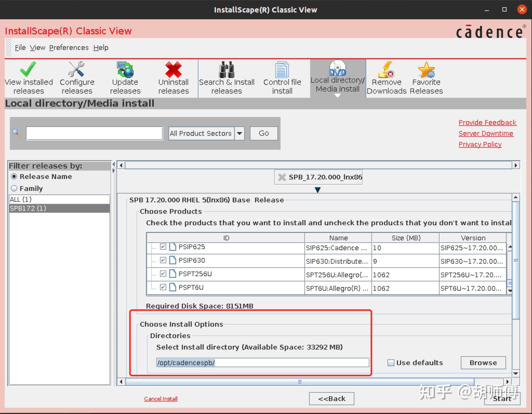This screenshot has width=532, height=414.
Task: Click the main vertical scrollbar thumb
Action: tap(516, 260)
